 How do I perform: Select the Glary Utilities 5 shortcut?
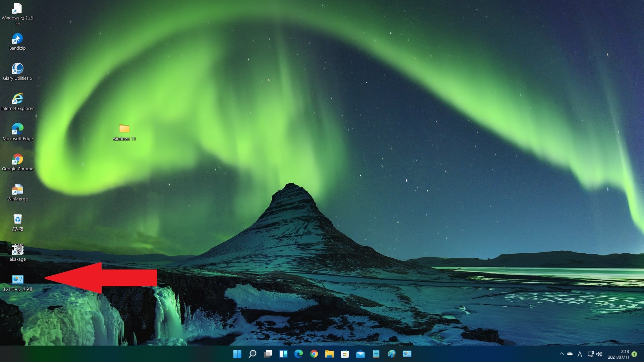[x=17, y=72]
